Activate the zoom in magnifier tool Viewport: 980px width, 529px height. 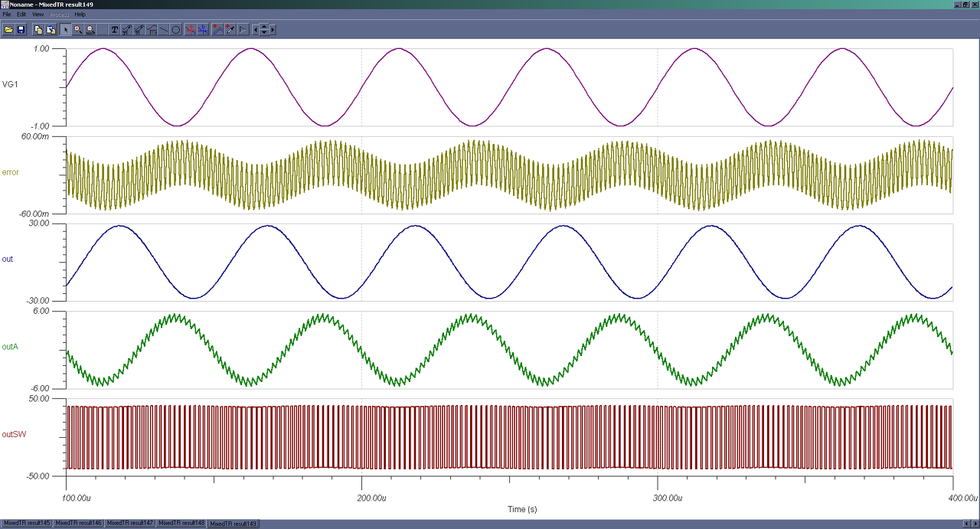pyautogui.click(x=78, y=30)
